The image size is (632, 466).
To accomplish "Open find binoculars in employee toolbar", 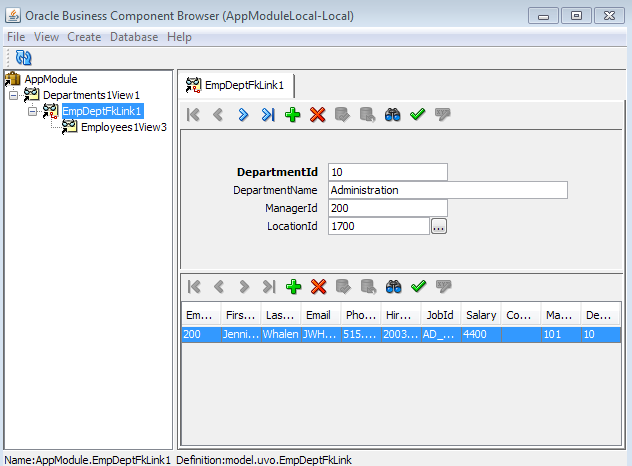I will click(393, 287).
